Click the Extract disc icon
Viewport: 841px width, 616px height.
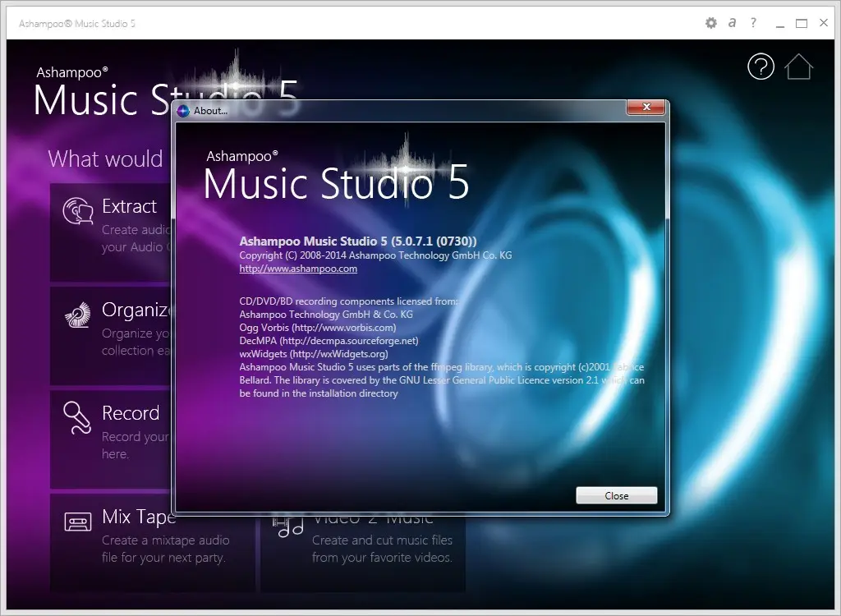[x=78, y=210]
